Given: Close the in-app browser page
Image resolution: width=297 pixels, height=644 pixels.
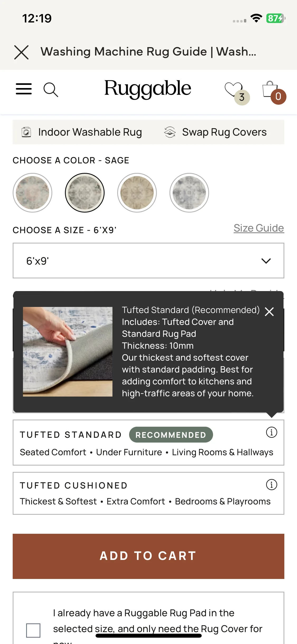Looking at the screenshot, I should click(x=21, y=52).
